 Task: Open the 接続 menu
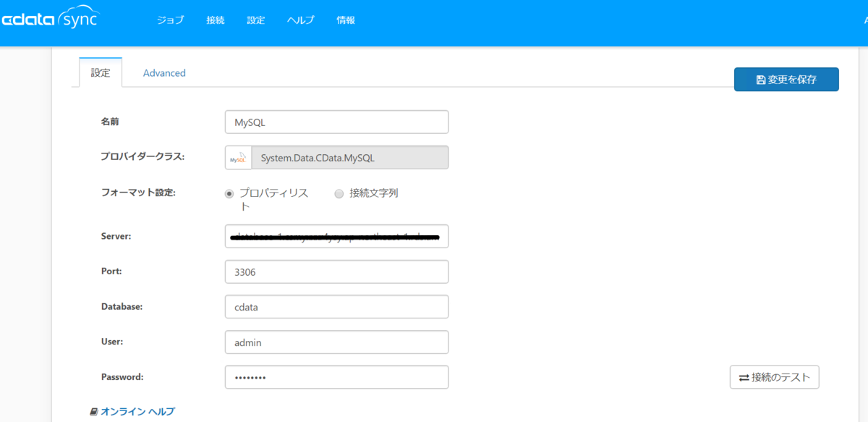tap(216, 20)
